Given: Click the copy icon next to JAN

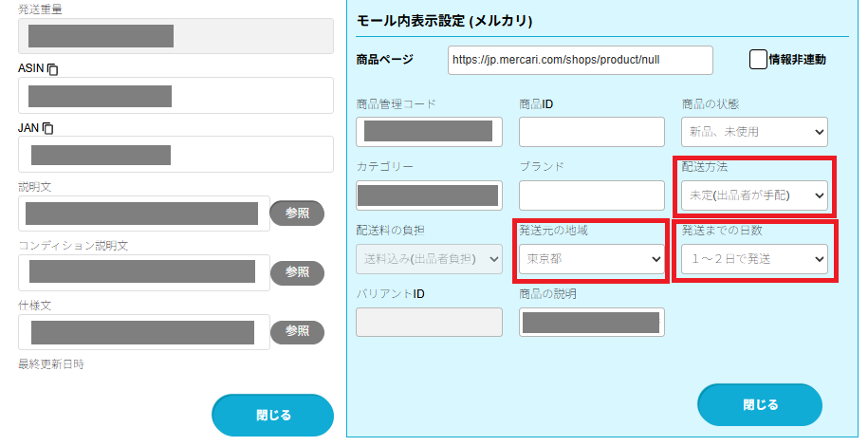Looking at the screenshot, I should [47, 128].
